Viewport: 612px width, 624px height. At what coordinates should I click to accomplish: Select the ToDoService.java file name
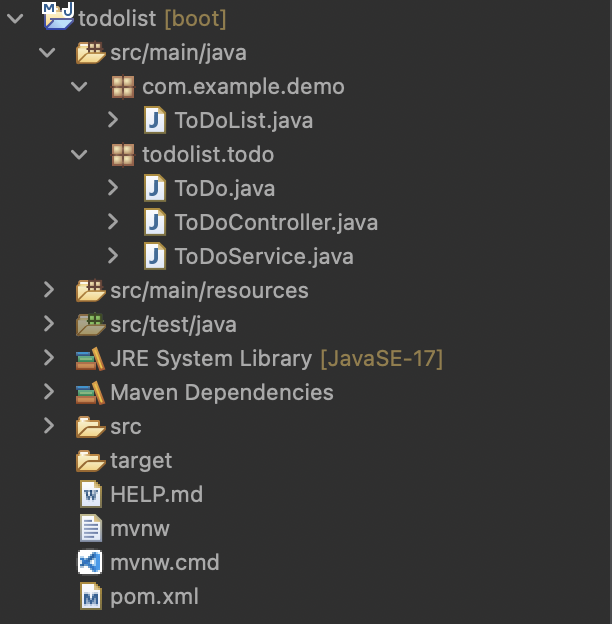click(264, 256)
